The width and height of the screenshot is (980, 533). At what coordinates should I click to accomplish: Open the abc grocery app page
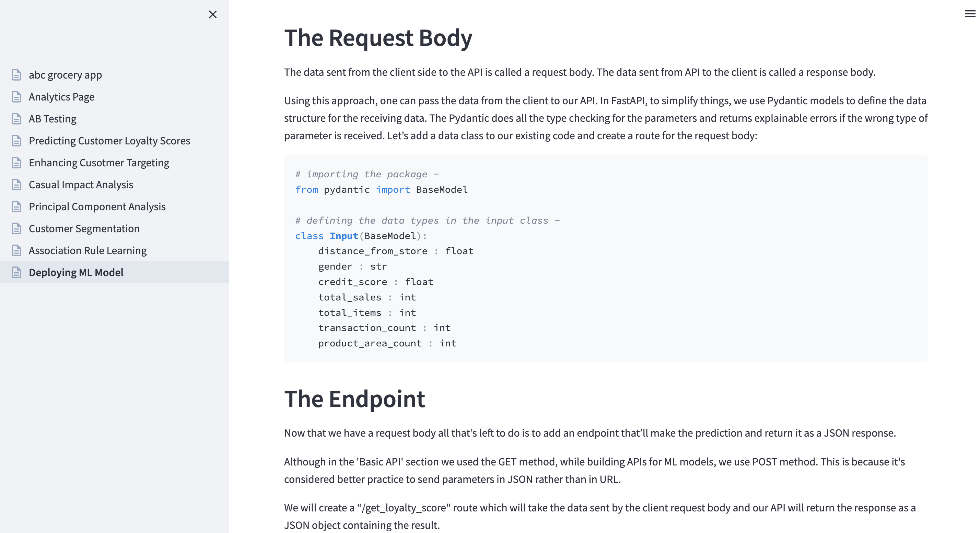[66, 75]
